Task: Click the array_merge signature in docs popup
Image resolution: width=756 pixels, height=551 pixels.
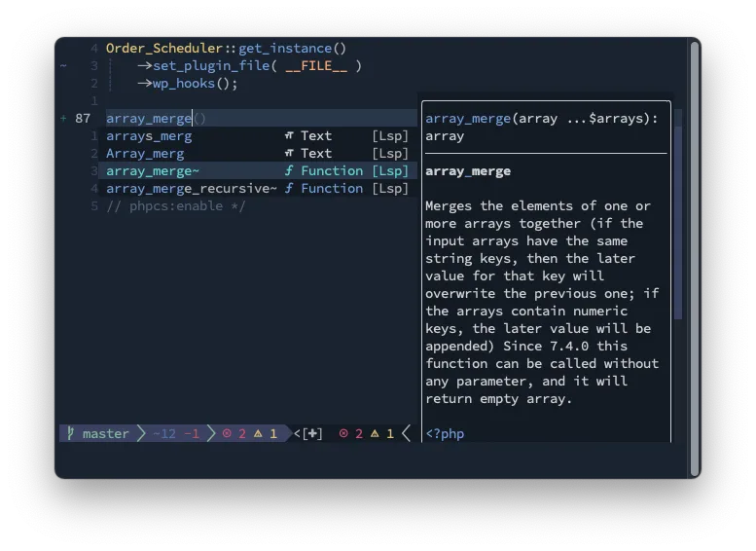Action: [541, 128]
